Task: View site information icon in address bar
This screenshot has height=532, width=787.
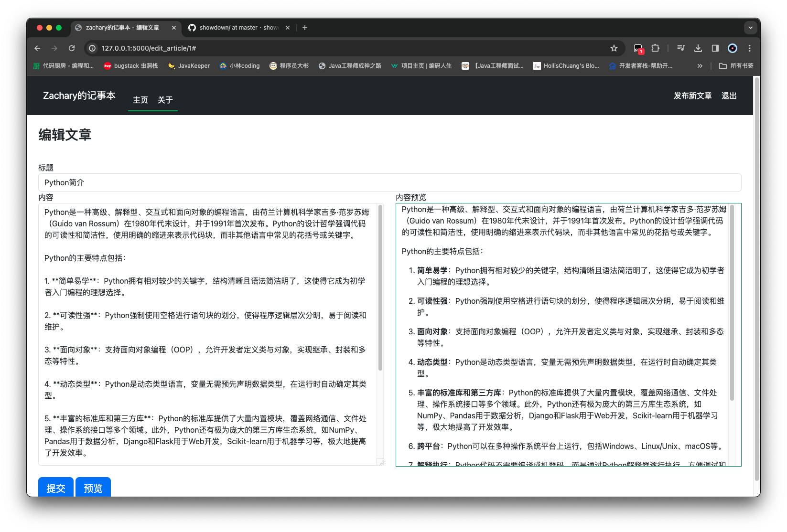Action: [x=93, y=48]
